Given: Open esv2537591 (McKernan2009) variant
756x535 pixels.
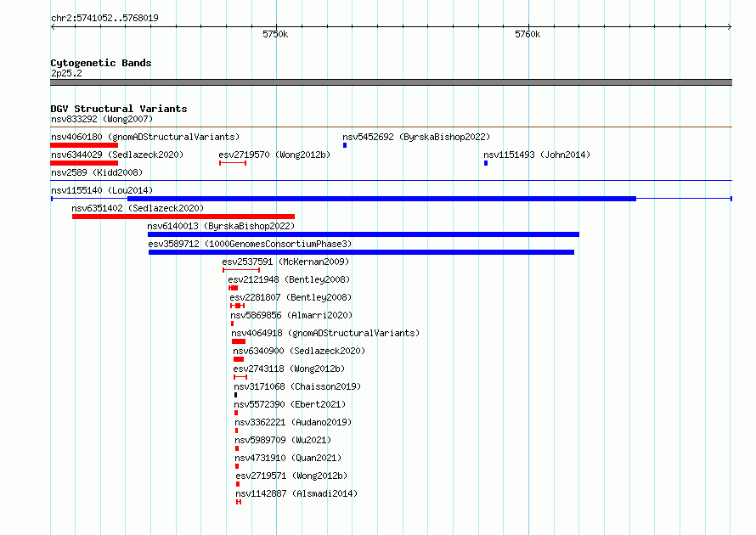Looking at the screenshot, I should click(285, 262).
